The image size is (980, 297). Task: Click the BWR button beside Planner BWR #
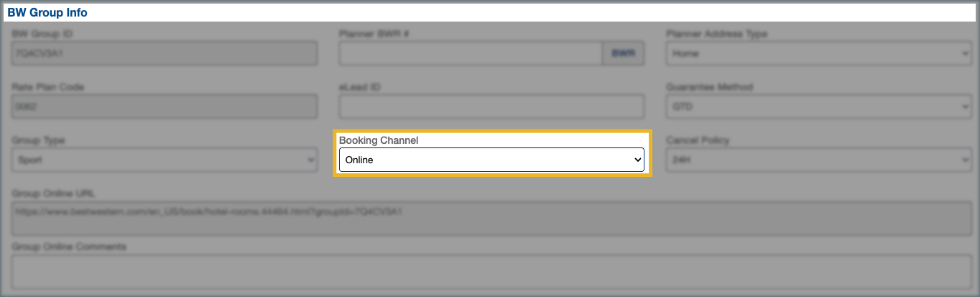[x=623, y=53]
